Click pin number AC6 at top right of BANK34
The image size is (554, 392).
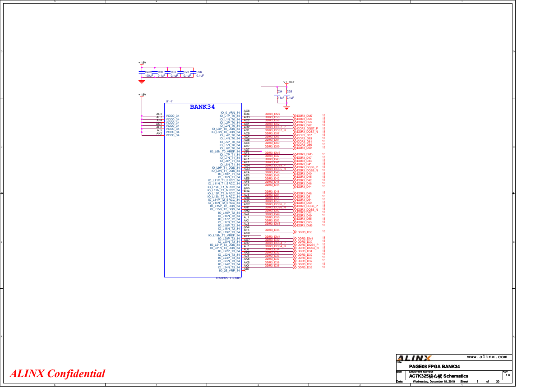click(246, 111)
